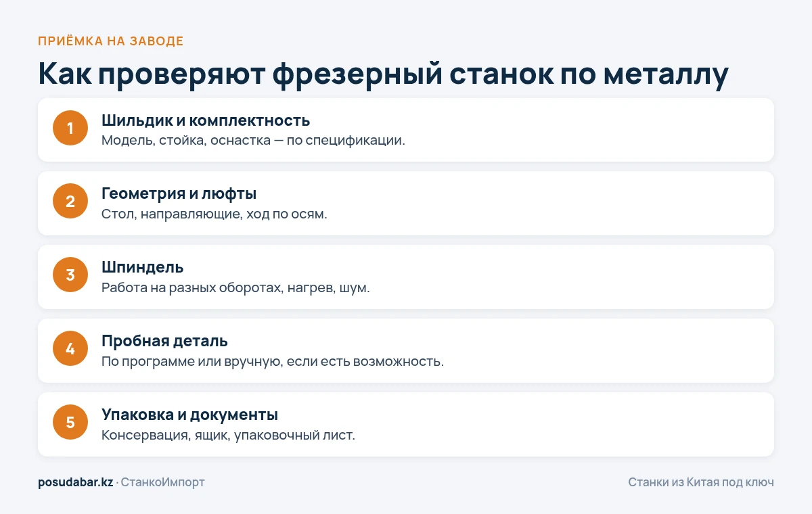812x514 pixels.
Task: Click the orange number 4 badge
Action: (x=70, y=349)
